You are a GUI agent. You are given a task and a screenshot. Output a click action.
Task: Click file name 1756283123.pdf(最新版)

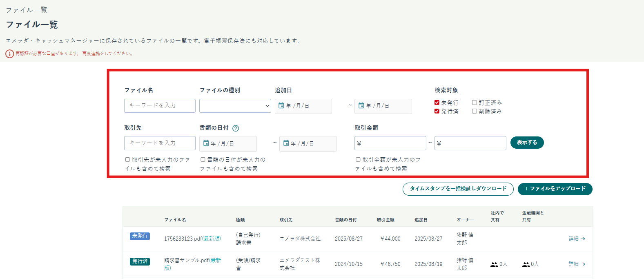click(192, 239)
